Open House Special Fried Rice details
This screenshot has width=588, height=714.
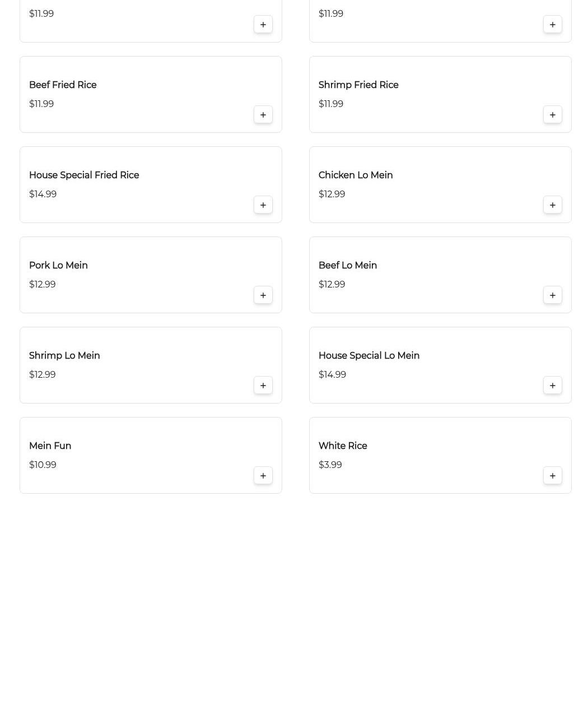point(84,175)
